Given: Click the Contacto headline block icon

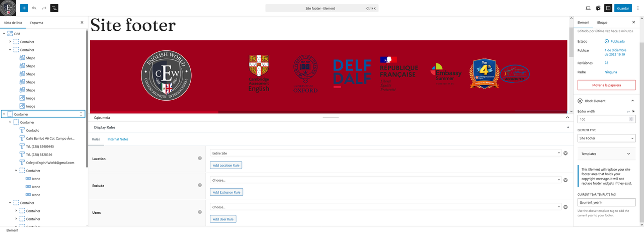Looking at the screenshot, I should [x=22, y=130].
